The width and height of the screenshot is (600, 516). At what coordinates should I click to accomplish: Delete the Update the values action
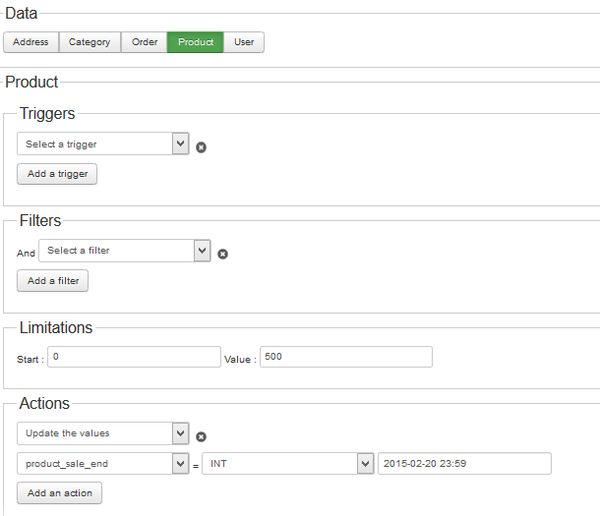click(x=201, y=437)
